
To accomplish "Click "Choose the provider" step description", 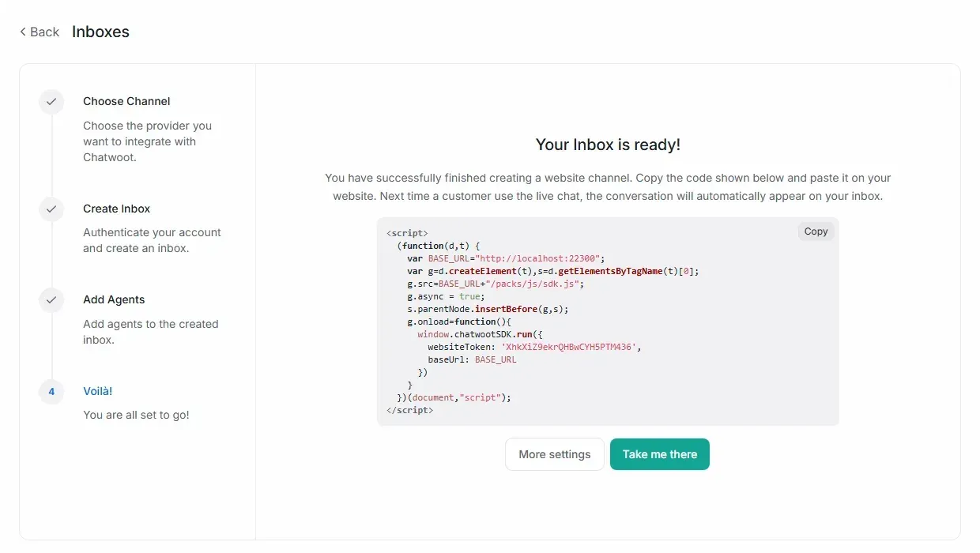I will (x=147, y=141).
